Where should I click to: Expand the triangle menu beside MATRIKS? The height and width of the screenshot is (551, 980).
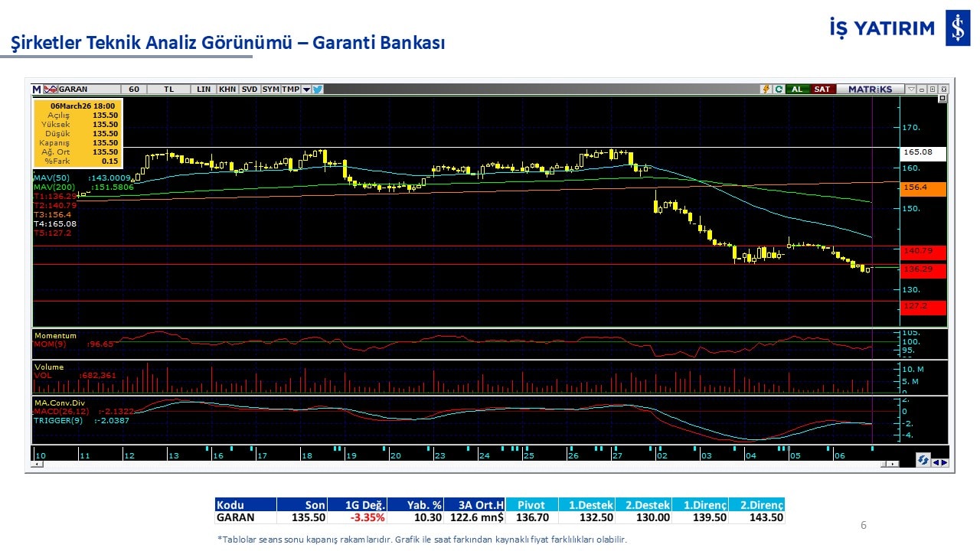(x=911, y=90)
